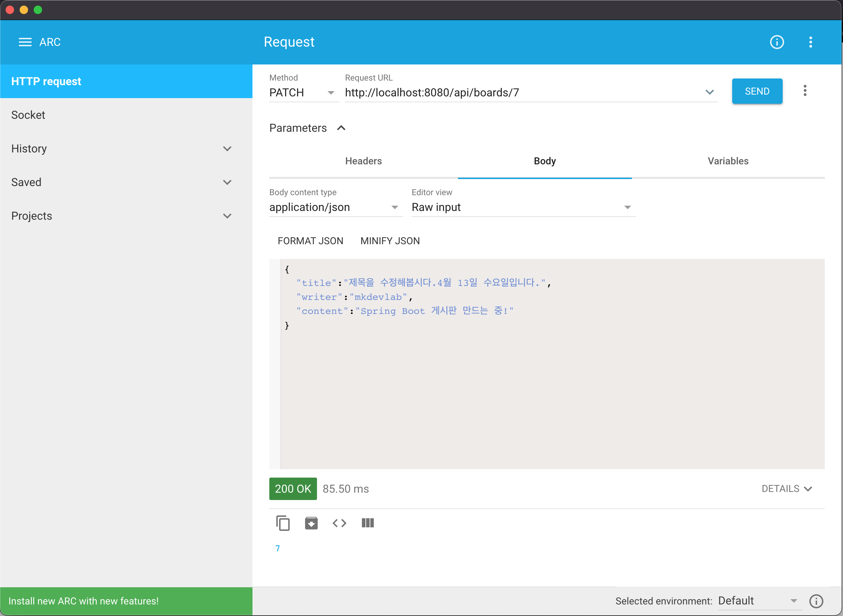The width and height of the screenshot is (843, 616).
Task: Click the SEND button
Action: click(757, 91)
